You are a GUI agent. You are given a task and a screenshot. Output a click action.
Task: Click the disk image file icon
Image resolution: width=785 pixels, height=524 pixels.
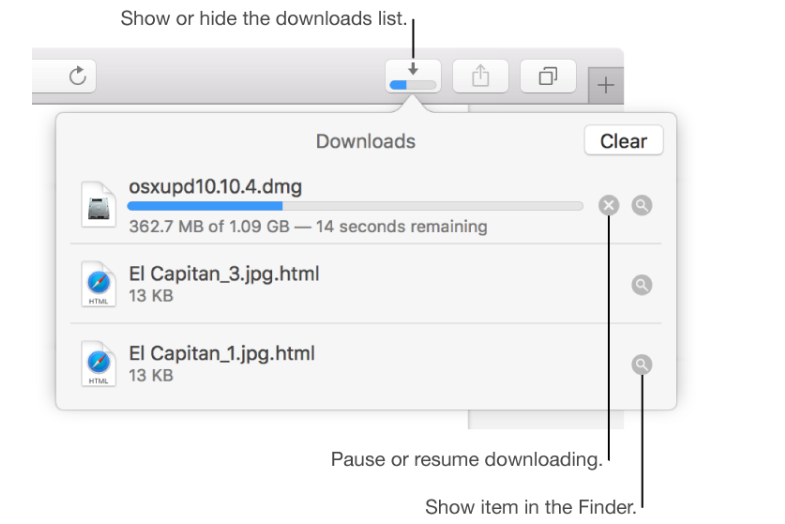click(100, 206)
